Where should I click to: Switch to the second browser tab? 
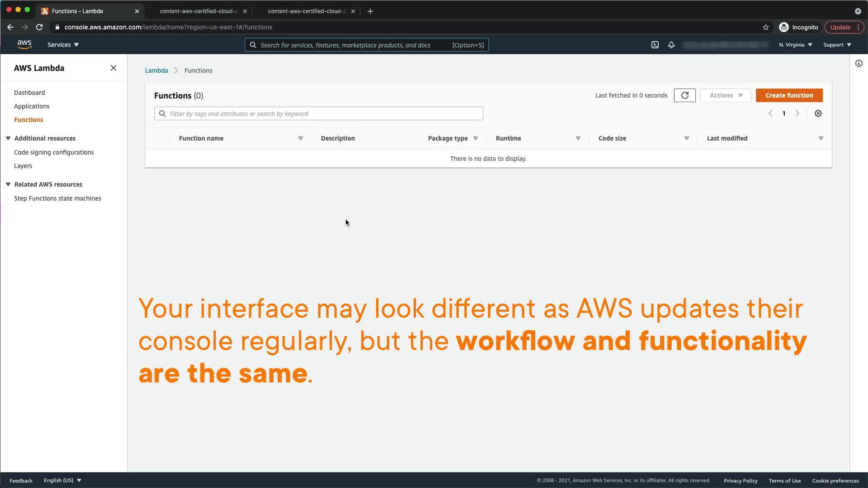[199, 11]
